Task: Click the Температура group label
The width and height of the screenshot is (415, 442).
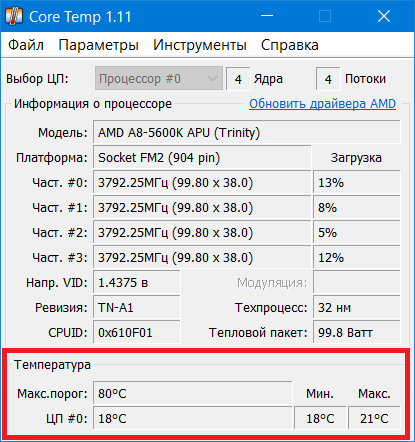Action: 52,364
